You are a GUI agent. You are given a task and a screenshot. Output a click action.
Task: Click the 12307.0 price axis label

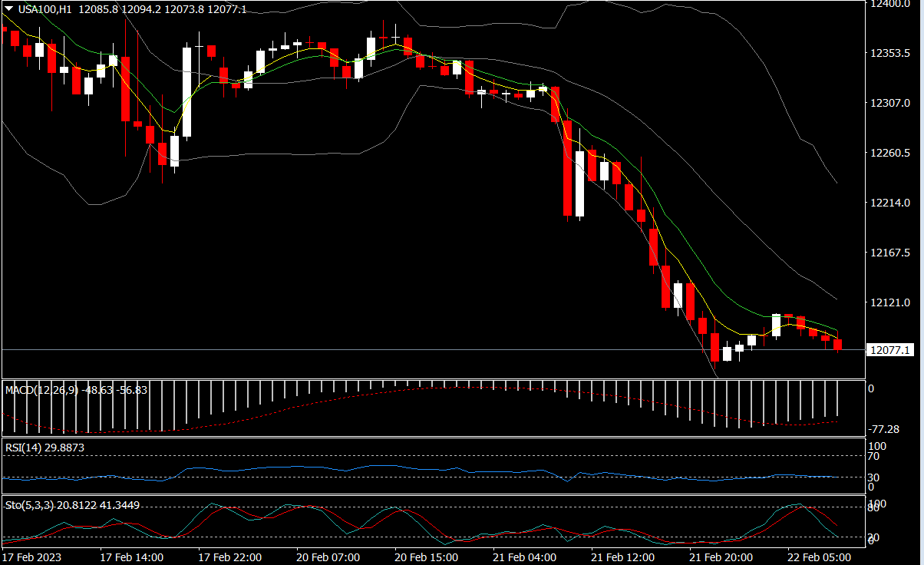pos(889,103)
